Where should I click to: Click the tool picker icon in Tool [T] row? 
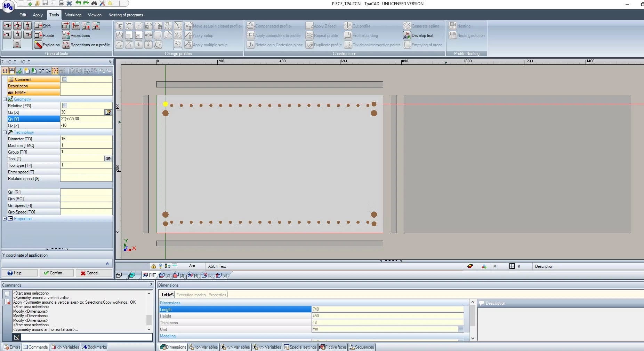click(x=108, y=159)
